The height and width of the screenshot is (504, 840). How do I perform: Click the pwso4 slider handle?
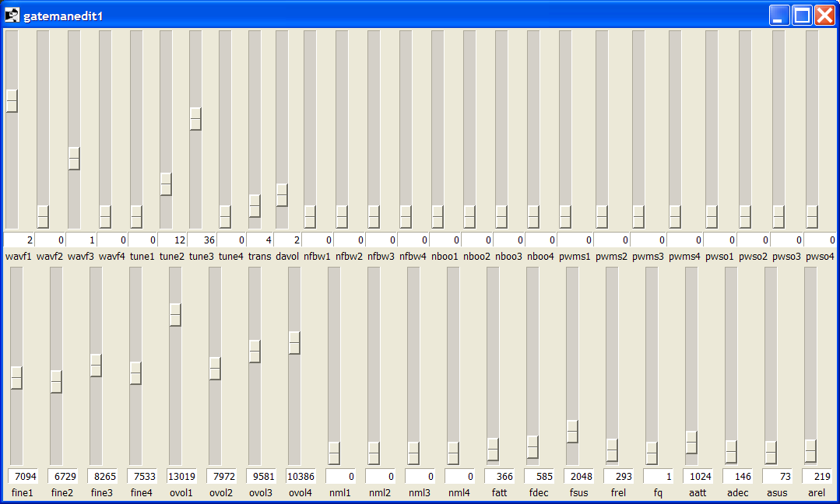tap(812, 217)
